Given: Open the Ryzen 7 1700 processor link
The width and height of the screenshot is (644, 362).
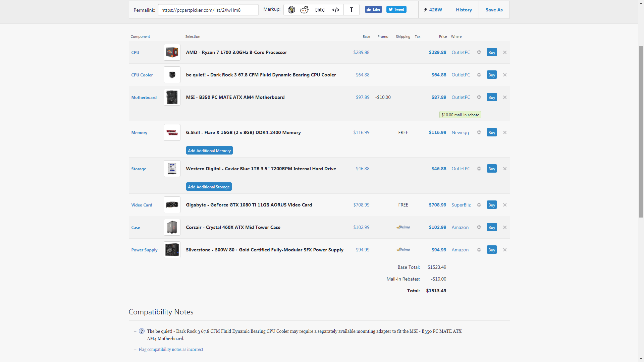Looking at the screenshot, I should click(x=236, y=52).
